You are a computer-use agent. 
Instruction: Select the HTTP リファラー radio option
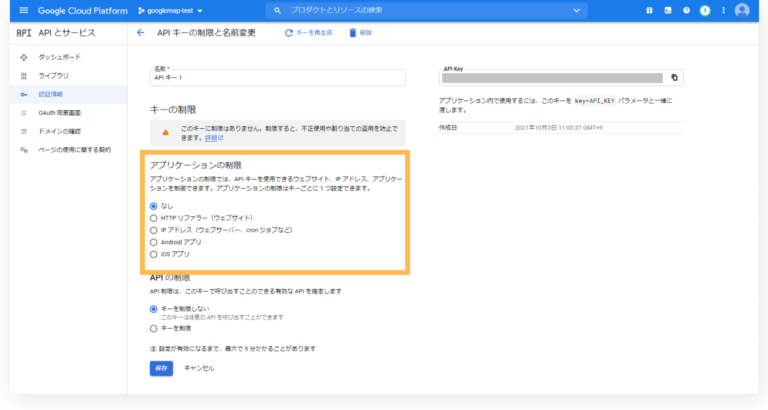coord(153,217)
